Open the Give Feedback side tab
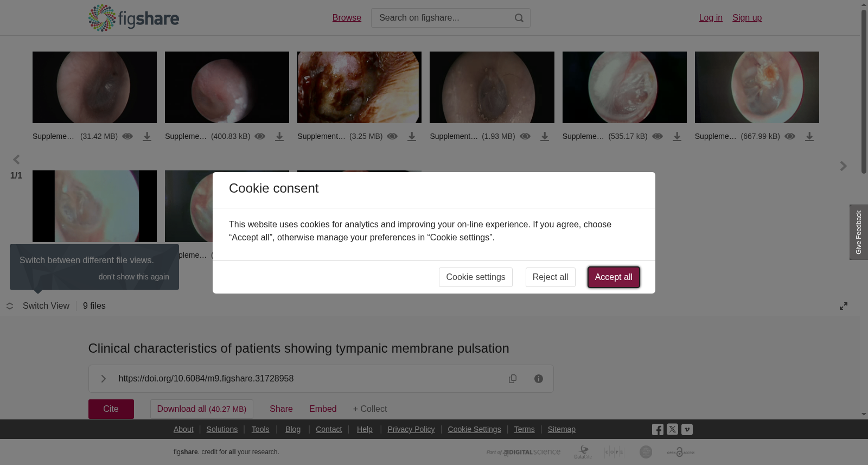Image resolution: width=868 pixels, height=465 pixels. [x=859, y=232]
